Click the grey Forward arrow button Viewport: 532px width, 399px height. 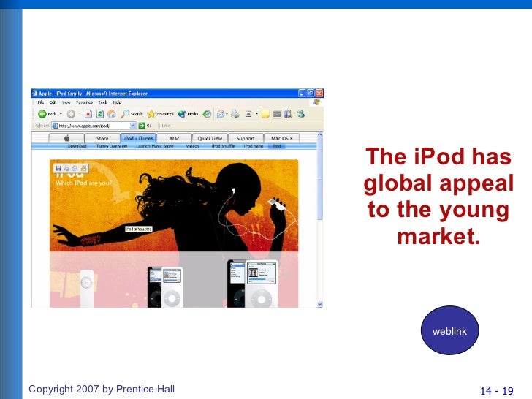tap(71, 114)
